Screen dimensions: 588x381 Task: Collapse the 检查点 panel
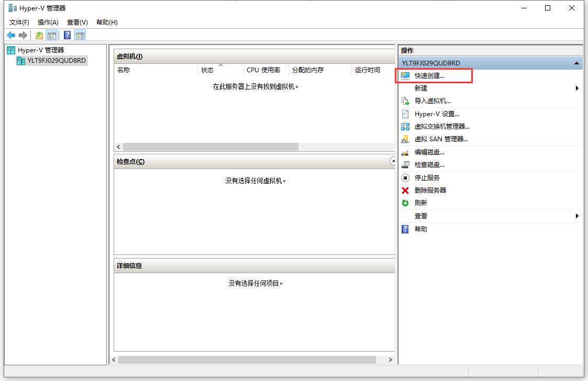click(x=392, y=162)
